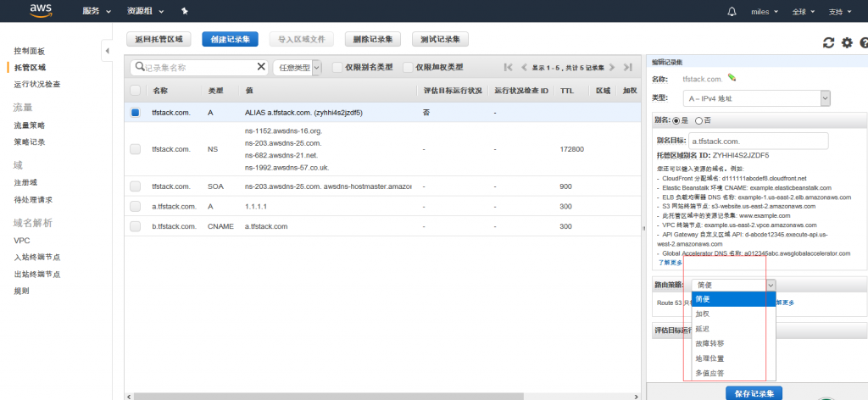Enable 仅限加权类型 filter

[x=408, y=68]
